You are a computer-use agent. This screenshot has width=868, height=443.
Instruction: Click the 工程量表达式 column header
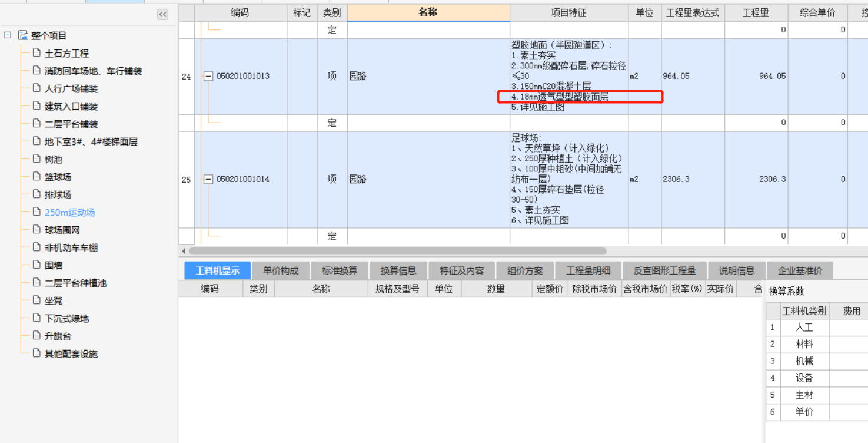(693, 13)
